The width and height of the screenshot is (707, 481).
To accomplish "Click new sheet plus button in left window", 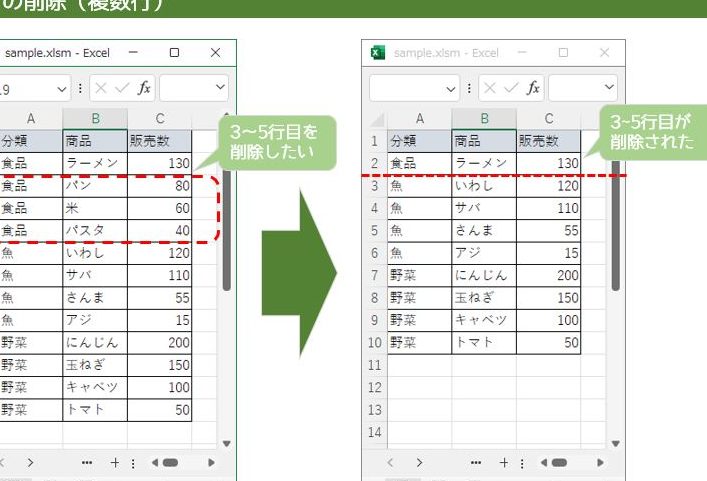I will point(115,463).
